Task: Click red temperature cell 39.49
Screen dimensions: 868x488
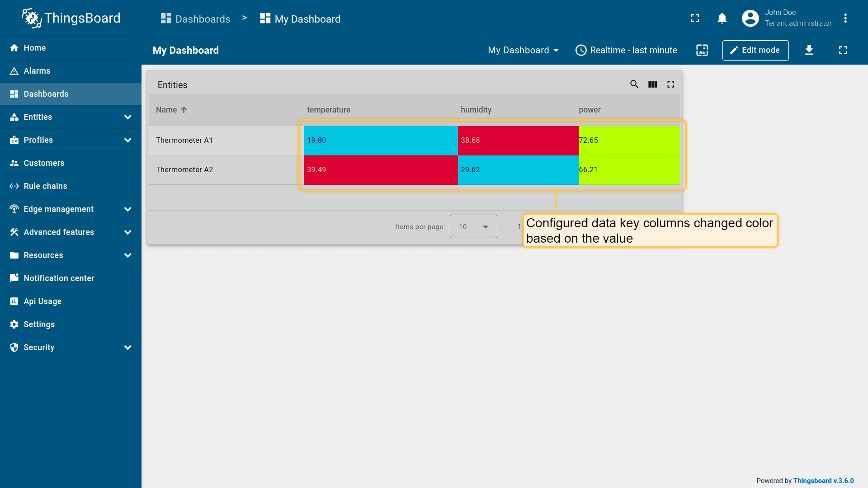Action: (x=381, y=170)
